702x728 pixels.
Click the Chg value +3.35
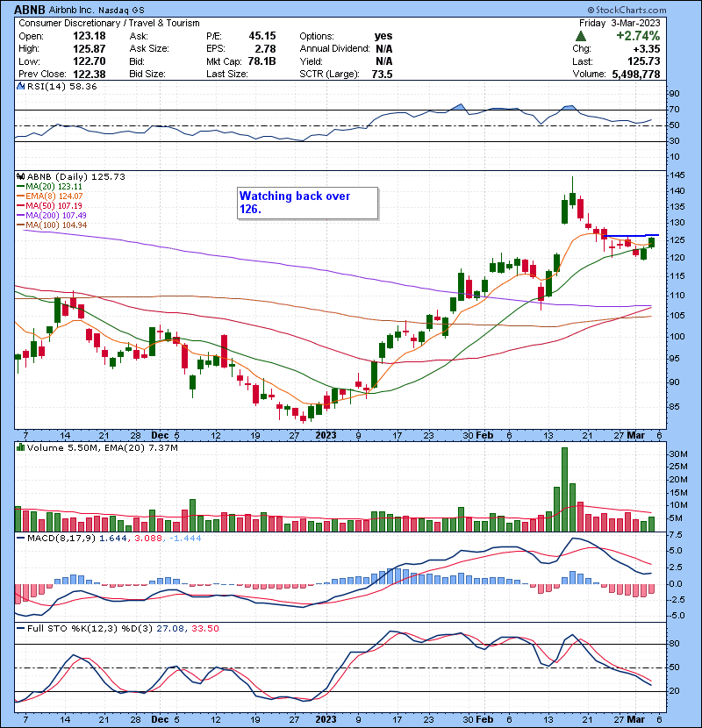tap(647, 49)
